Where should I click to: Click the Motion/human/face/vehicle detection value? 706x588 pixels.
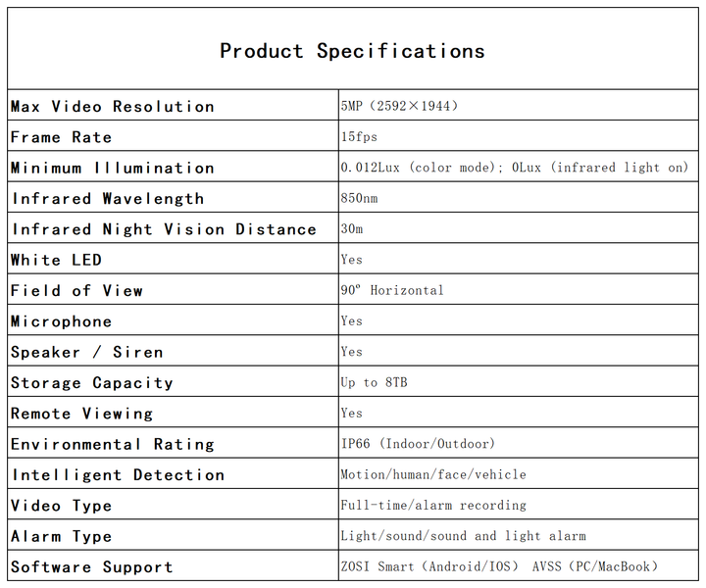pyautogui.click(x=433, y=474)
